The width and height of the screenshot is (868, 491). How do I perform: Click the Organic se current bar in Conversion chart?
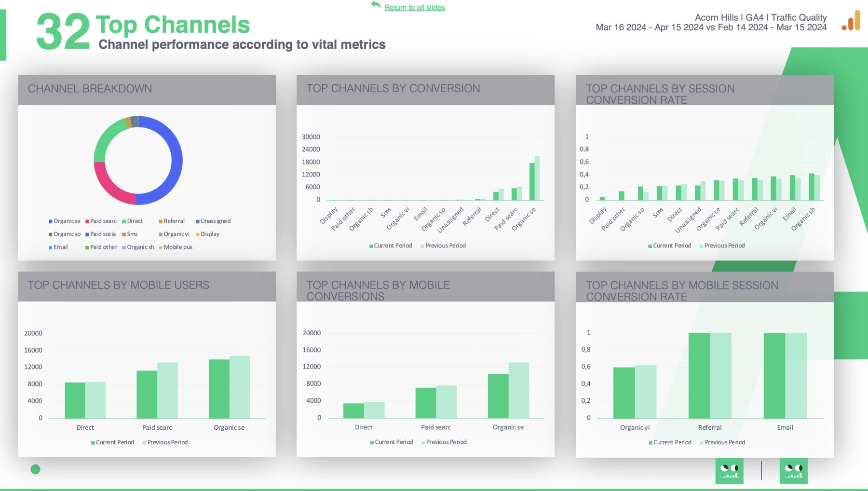click(x=532, y=181)
